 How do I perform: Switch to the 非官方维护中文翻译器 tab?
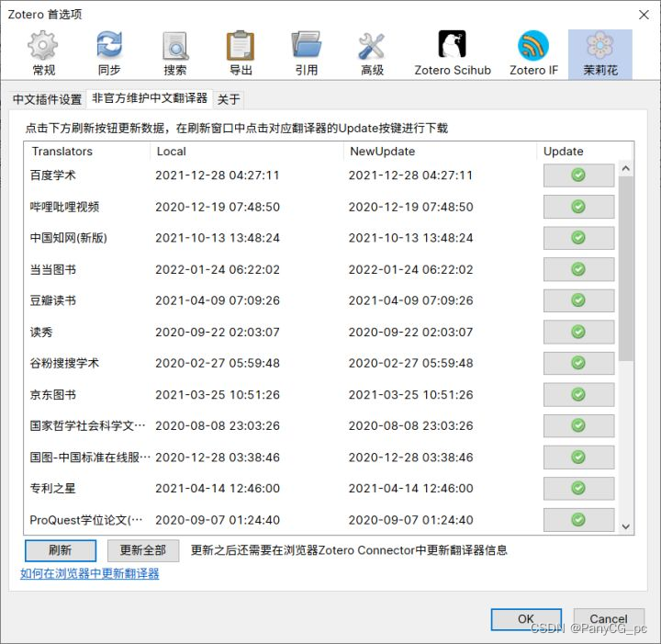[x=150, y=98]
